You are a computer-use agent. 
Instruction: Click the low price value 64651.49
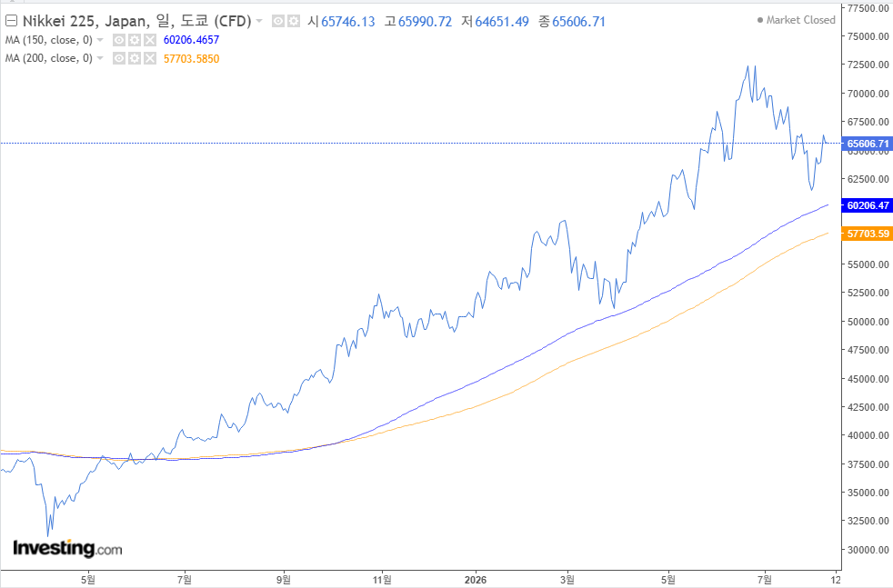[502, 22]
